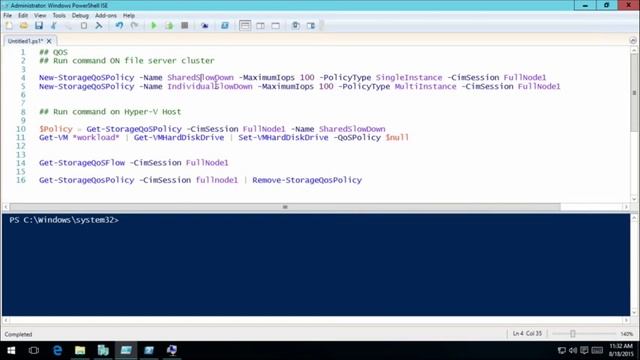Open Action Center notifications icon
Image resolution: width=640 pixels, height=360 pixels.
(584, 350)
